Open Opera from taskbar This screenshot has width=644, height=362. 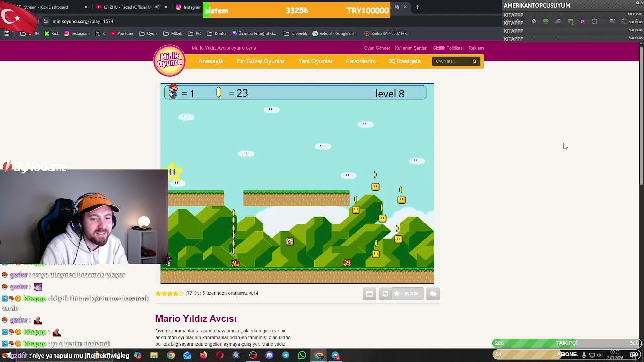coord(220,355)
